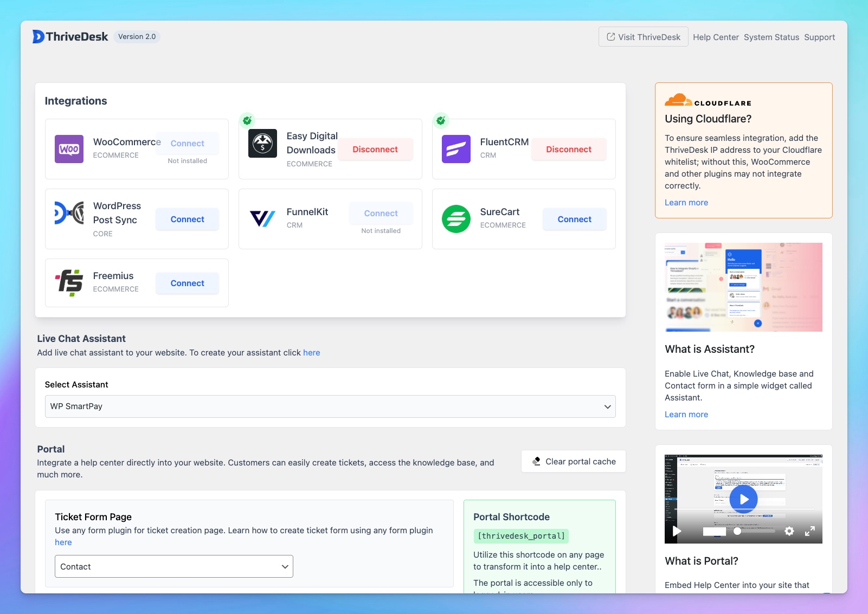Enter fullscreen on the portal video
Viewport: 868px width, 614px height.
[x=809, y=531]
